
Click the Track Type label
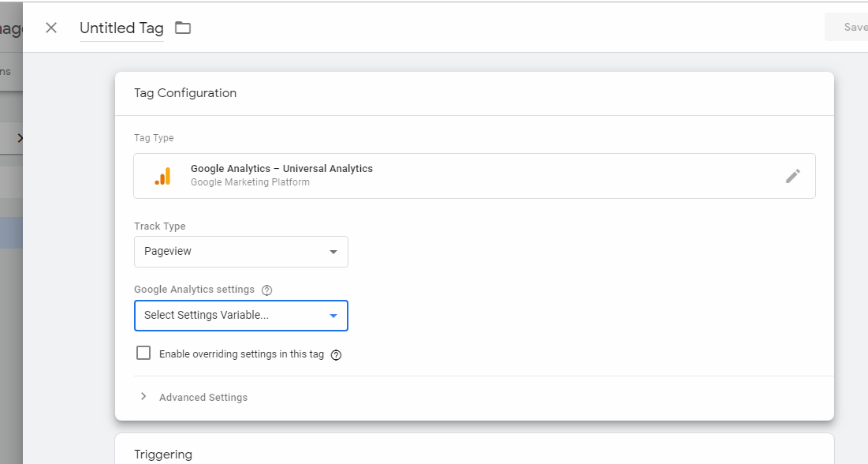159,226
